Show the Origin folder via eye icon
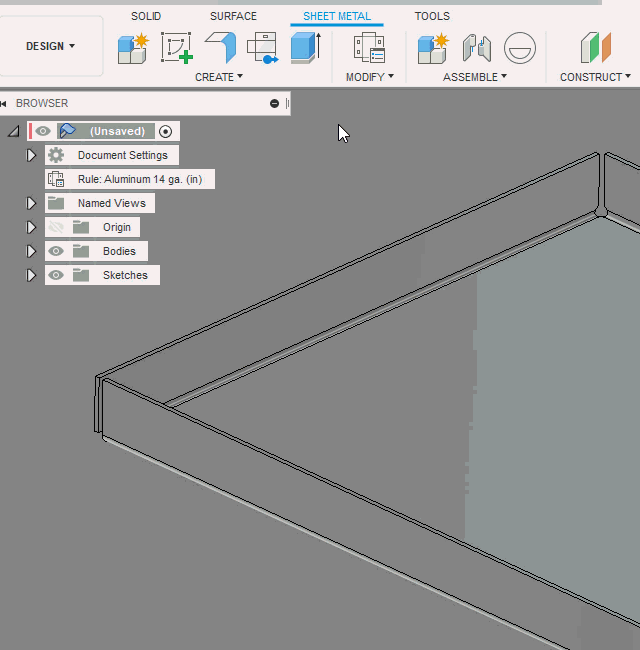 pyautogui.click(x=57, y=227)
